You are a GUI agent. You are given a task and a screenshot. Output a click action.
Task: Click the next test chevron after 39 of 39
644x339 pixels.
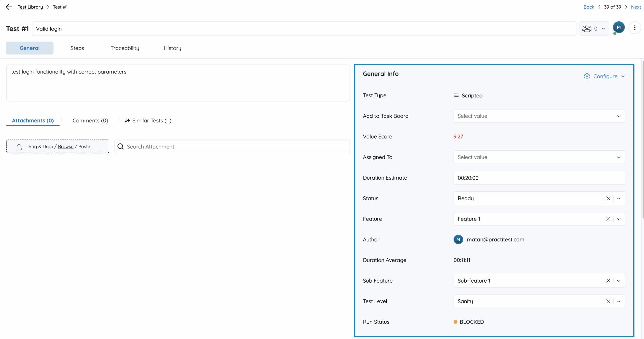(626, 7)
